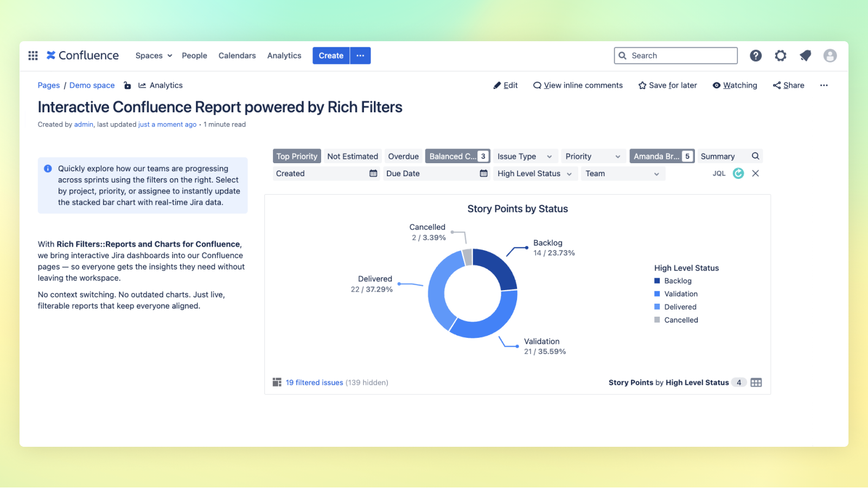This screenshot has width=868, height=488.
Task: Click the refresh filter results icon
Action: click(738, 174)
